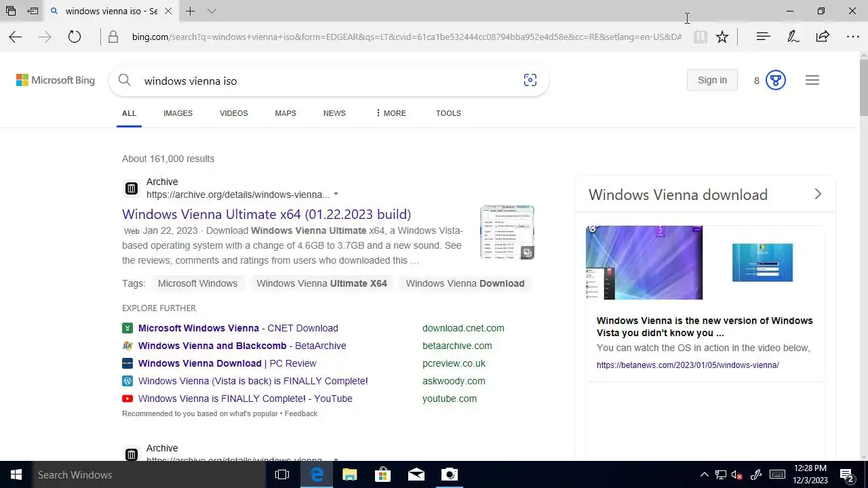
Task: Expand dropdown arrow next to first archive.org URL
Action: (336, 195)
